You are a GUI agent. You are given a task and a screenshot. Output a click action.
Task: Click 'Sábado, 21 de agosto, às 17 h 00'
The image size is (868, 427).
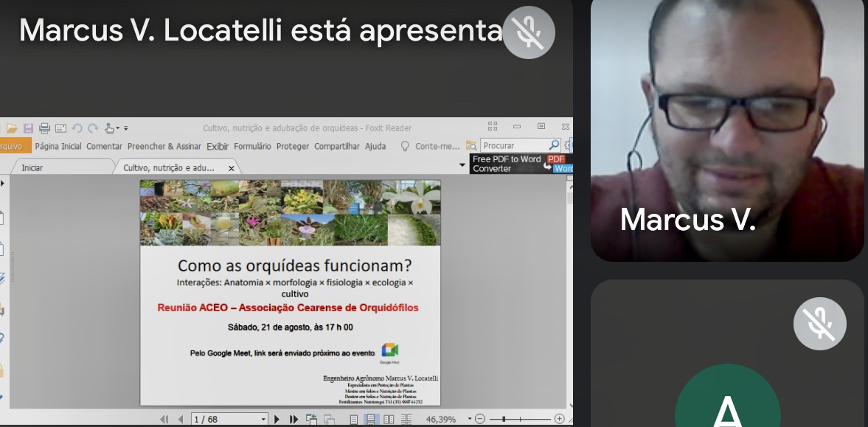pyautogui.click(x=290, y=327)
